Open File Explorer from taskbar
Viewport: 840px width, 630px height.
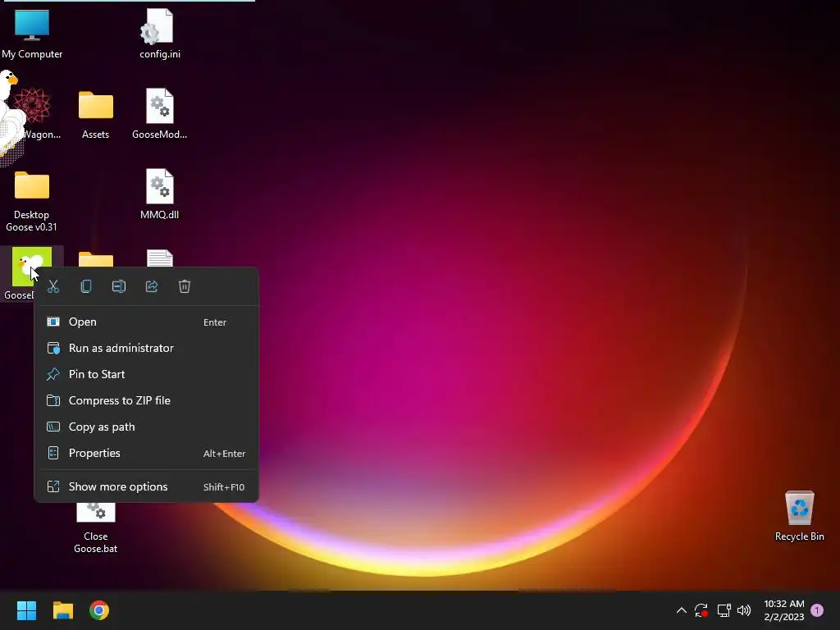point(62,610)
